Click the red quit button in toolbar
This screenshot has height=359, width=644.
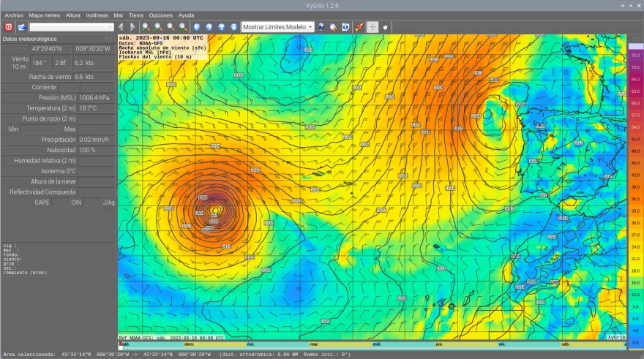pos(9,26)
